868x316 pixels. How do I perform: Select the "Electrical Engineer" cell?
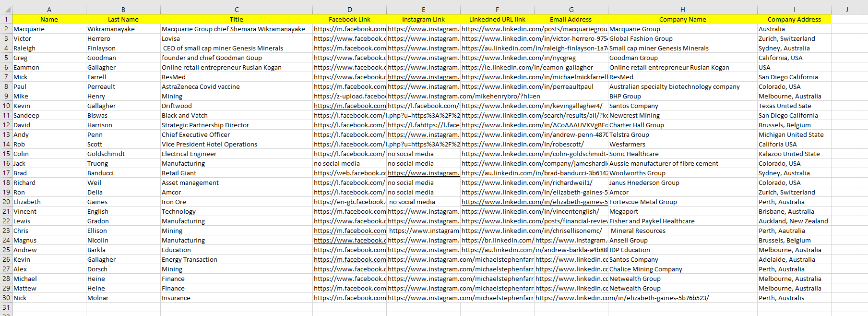pos(237,154)
